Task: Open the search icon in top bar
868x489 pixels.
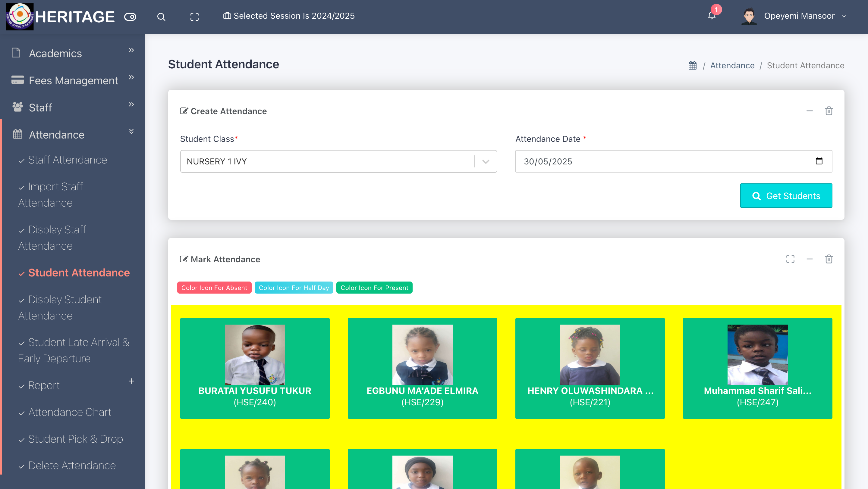Action: (161, 17)
